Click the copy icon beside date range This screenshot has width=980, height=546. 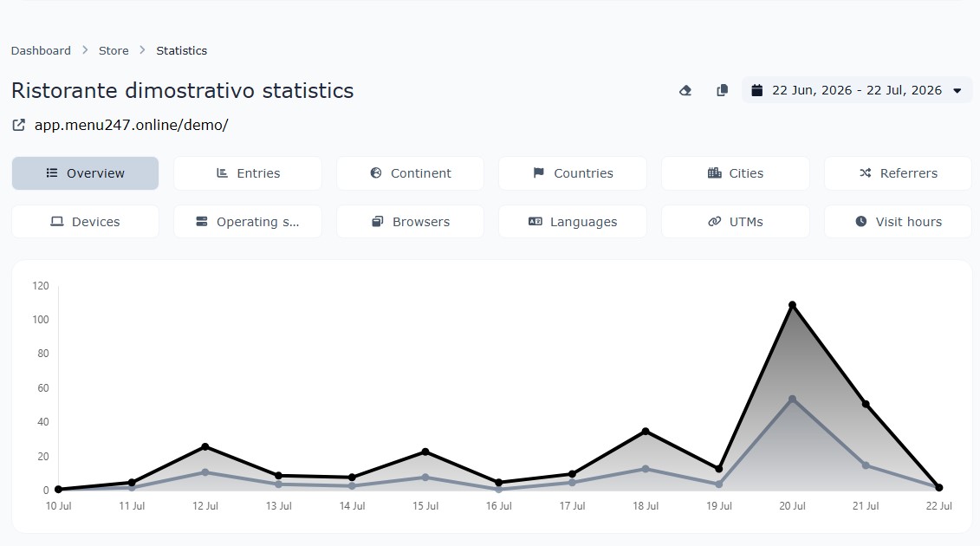[x=722, y=91]
